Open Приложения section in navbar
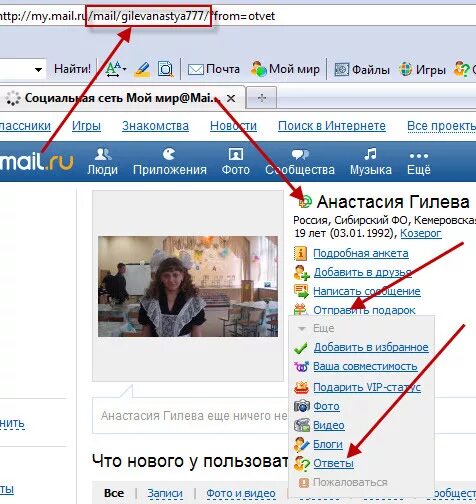This screenshot has height=504, width=476. click(170, 162)
